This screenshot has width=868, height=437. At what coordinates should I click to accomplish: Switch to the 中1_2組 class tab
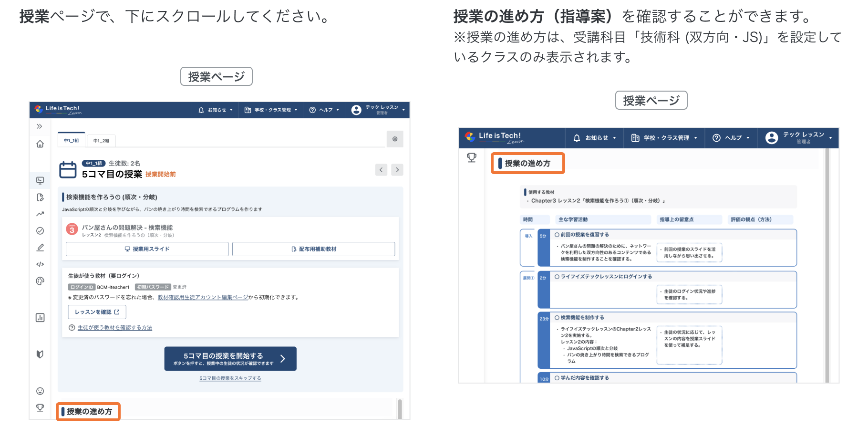[x=101, y=141]
